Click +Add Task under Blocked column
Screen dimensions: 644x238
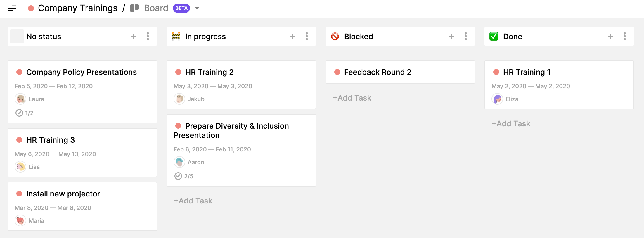pos(352,98)
